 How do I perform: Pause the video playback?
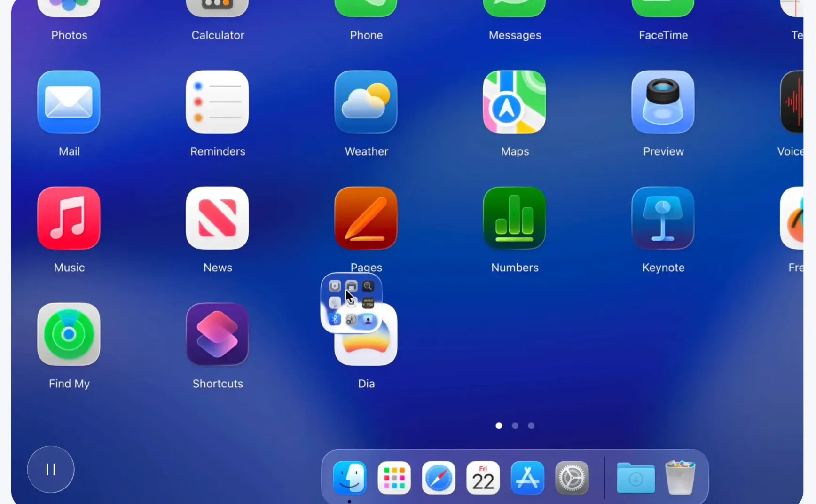click(x=51, y=469)
